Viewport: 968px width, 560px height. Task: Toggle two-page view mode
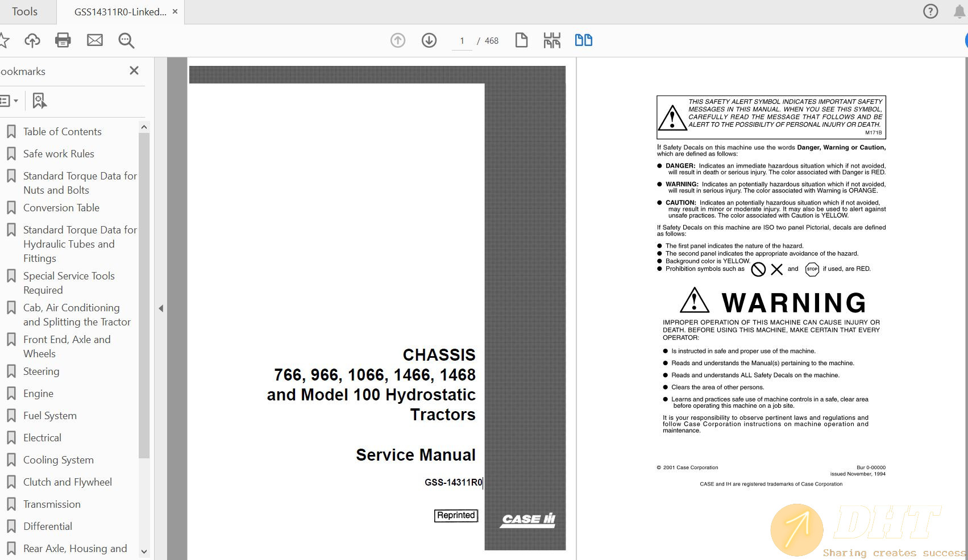pos(583,40)
